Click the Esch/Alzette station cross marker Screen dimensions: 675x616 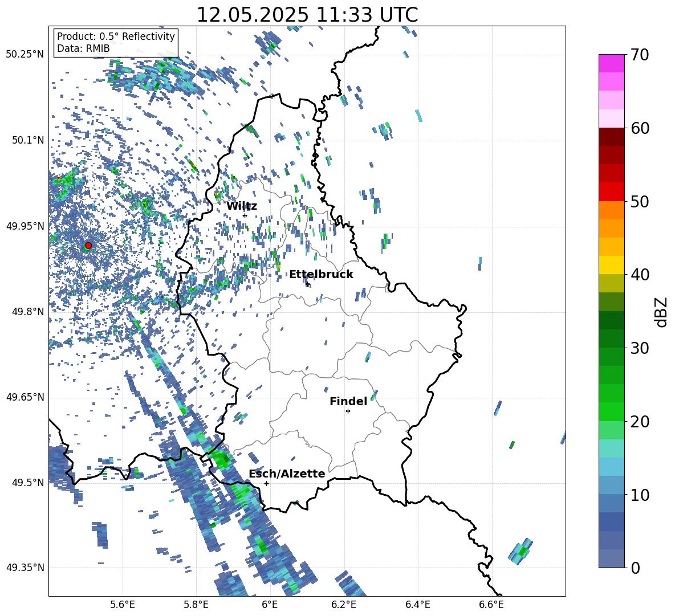(266, 483)
